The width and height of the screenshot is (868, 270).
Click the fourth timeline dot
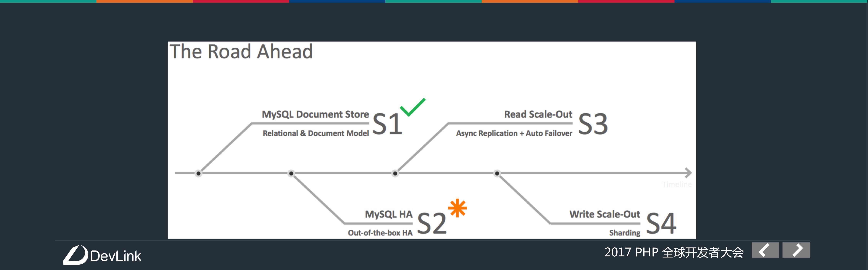click(497, 174)
